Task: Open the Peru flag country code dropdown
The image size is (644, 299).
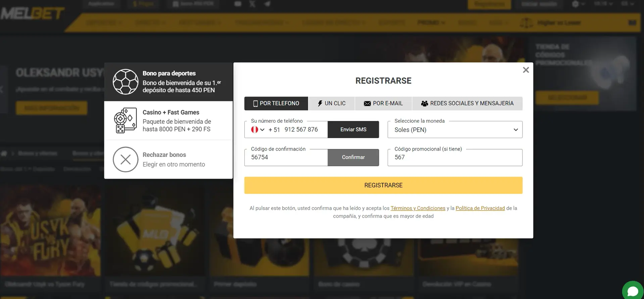Action: click(258, 129)
